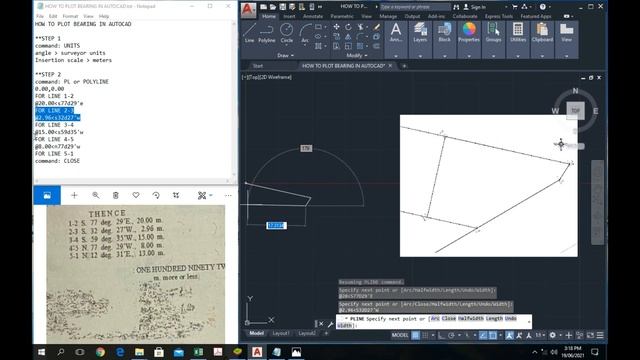Open the Clipboard panel button

coord(542,33)
